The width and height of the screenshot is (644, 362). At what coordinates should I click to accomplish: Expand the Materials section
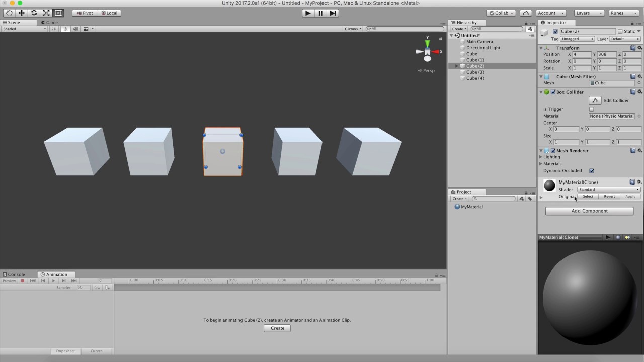pyautogui.click(x=541, y=164)
